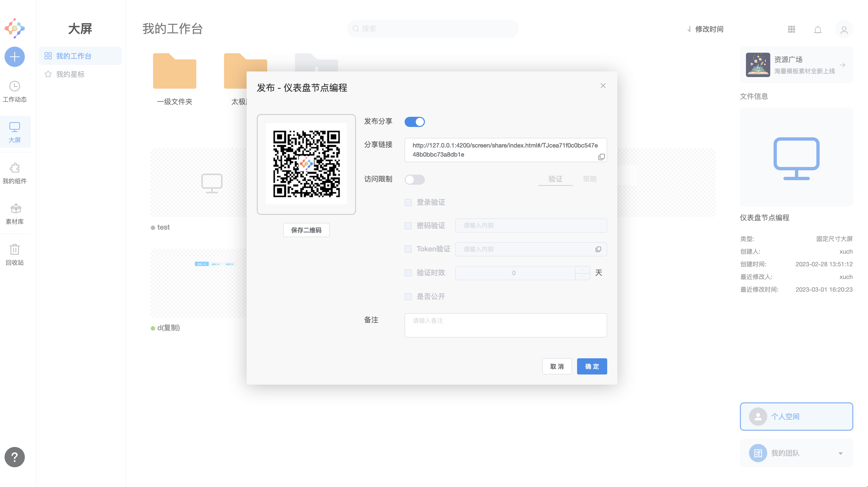Sort by 修改时间
868x487 pixels.
[705, 29]
